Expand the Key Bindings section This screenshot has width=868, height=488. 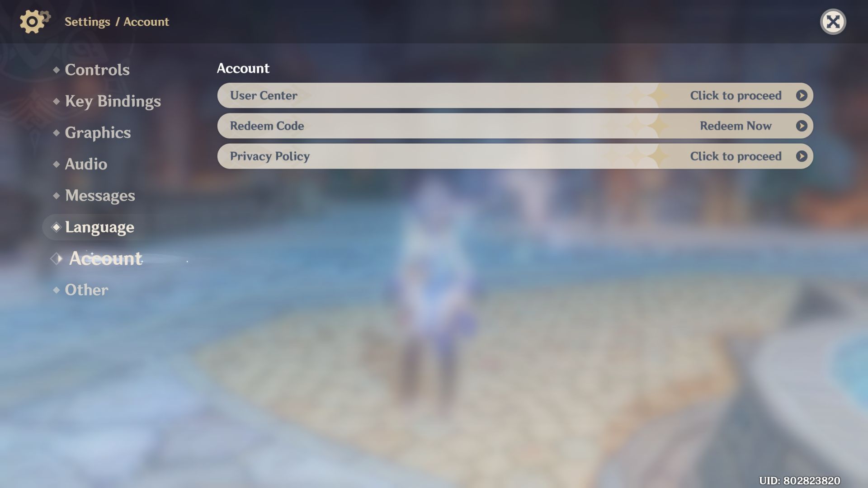[113, 101]
